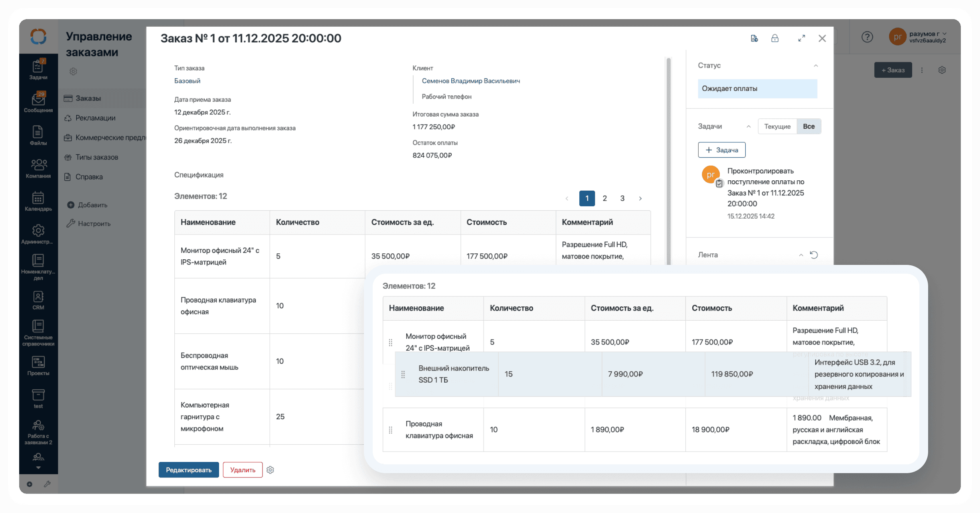980x513 pixels.
Task: Click the Редактировать button
Action: pyautogui.click(x=188, y=470)
